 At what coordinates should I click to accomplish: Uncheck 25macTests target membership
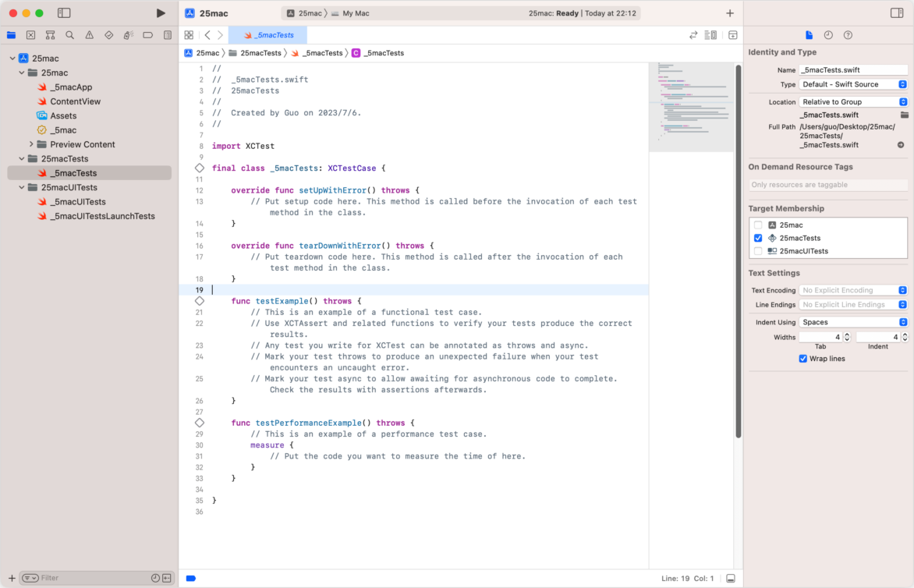pyautogui.click(x=758, y=238)
